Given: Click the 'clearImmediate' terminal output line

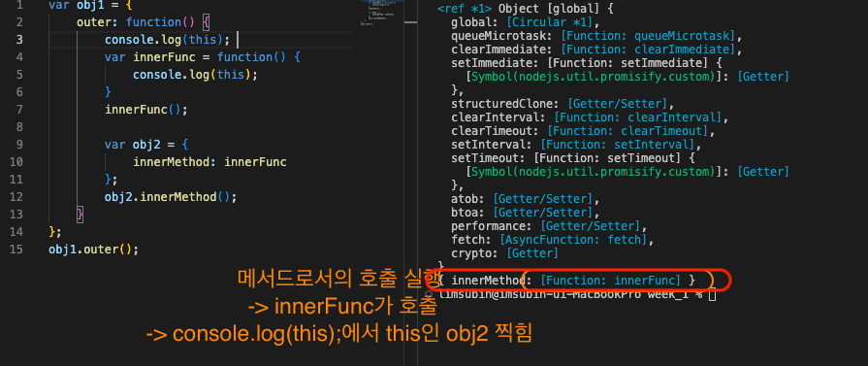Looking at the screenshot, I should pos(596,50).
